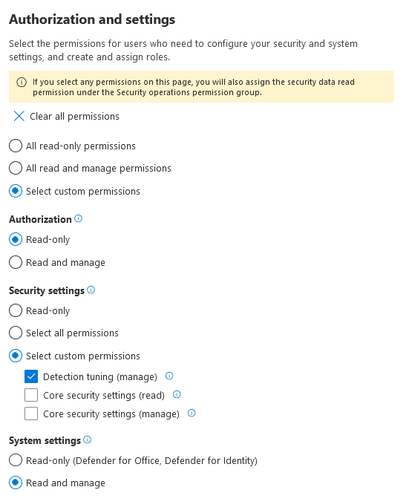Select All read-only permissions radio button

(x=16, y=146)
